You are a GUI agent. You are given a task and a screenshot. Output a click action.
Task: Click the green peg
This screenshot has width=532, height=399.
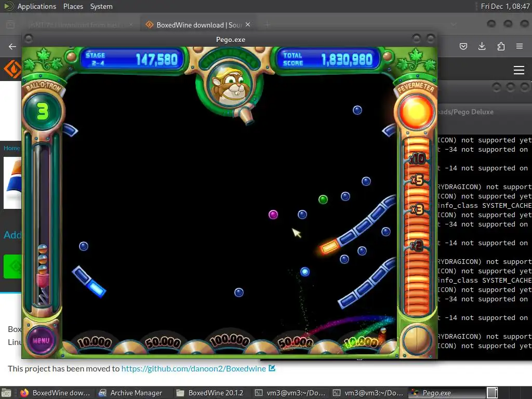pyautogui.click(x=323, y=199)
